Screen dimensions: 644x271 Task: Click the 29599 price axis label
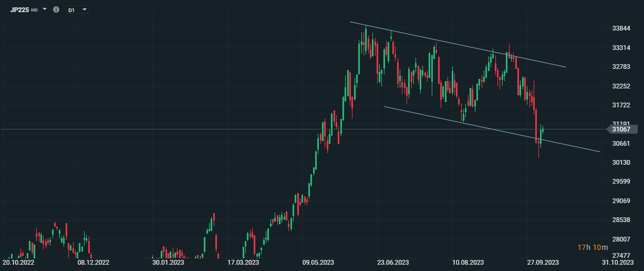(x=621, y=182)
